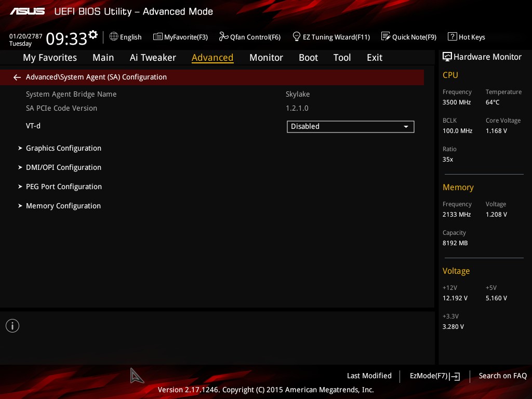Click the CPU frequency 3500 MHz value

[457, 102]
